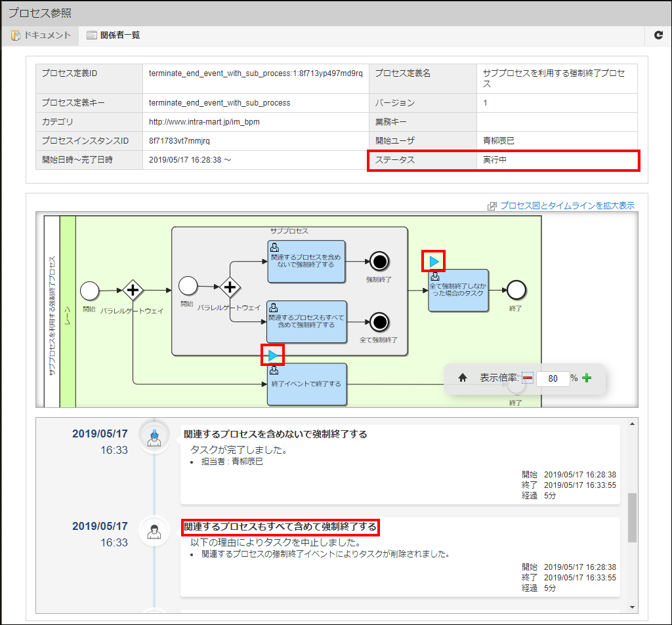Screen dimensions: 672x625
Task: Click the 関連するプロセスもすべて含めて強制終了する task node
Action: coord(306,322)
